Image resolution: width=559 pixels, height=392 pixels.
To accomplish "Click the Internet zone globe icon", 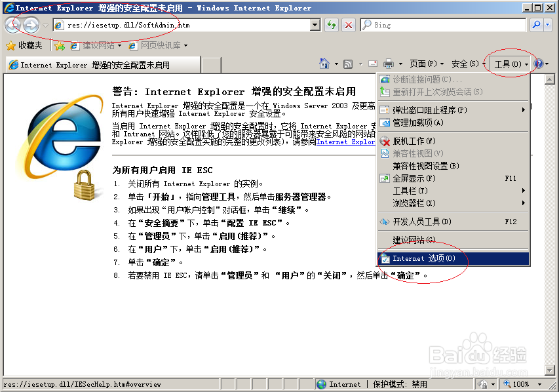I will point(321,384).
